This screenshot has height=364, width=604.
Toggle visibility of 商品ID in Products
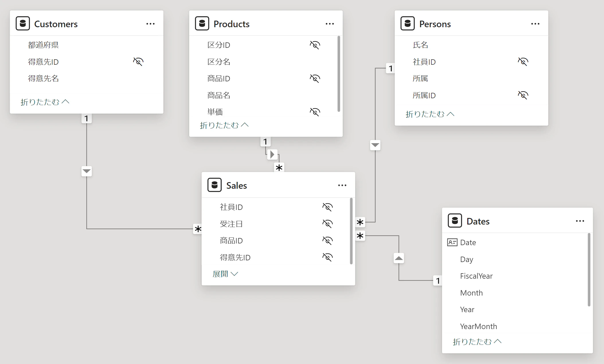tap(315, 78)
